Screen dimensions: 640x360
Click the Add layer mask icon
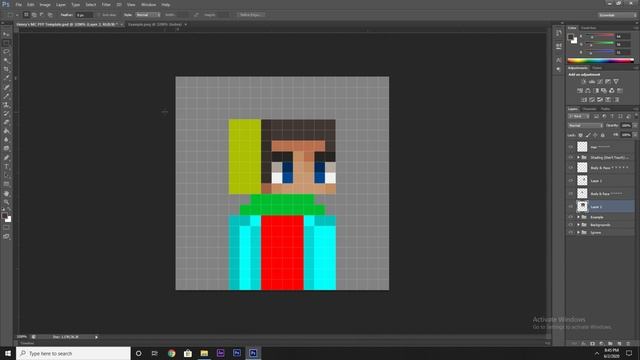click(x=592, y=344)
